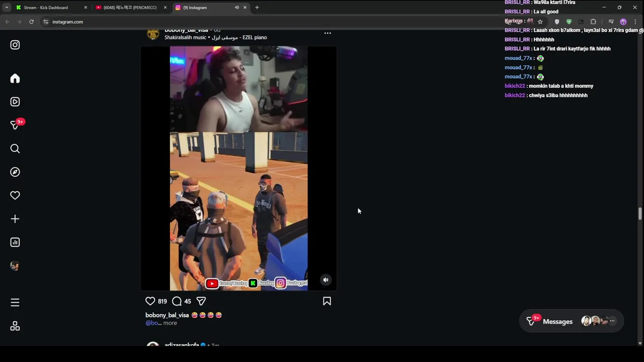Open a new browser tab
Viewport: 644px width, 362px height.
[x=257, y=8]
